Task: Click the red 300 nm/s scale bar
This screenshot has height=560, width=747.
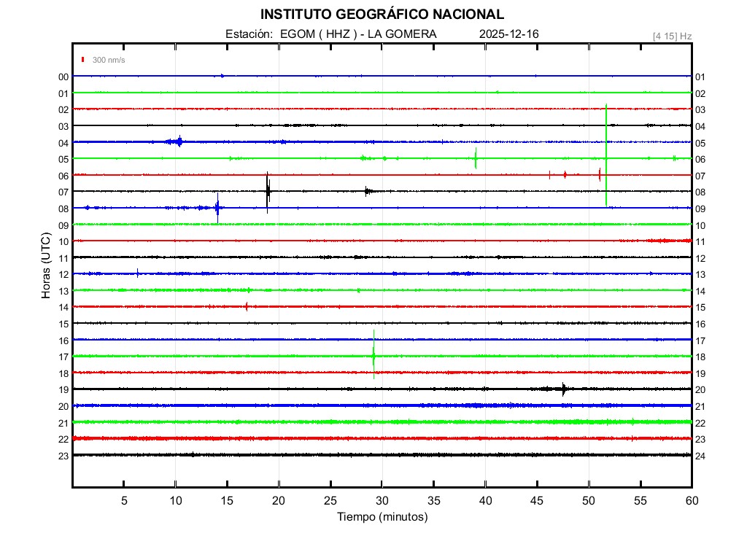Action: [x=84, y=60]
